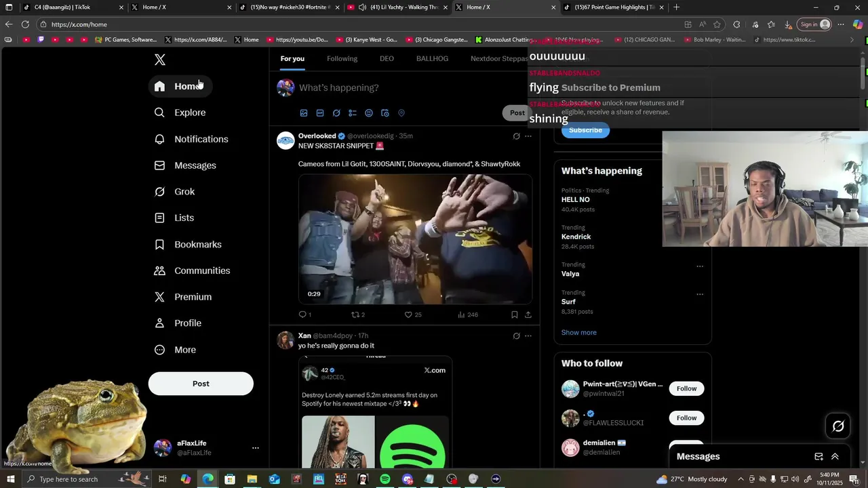The height and width of the screenshot is (488, 868).
Task: Open Spotify from the taskbar
Action: click(x=385, y=479)
